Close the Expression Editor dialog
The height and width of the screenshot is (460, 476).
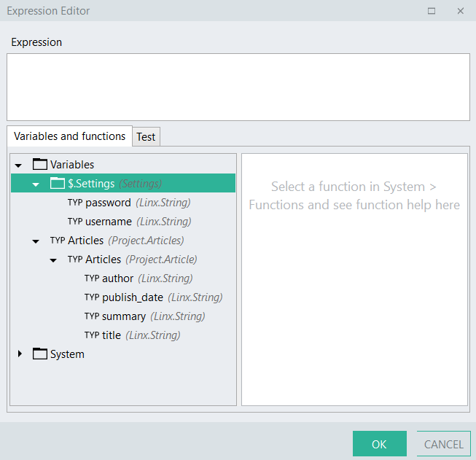click(x=460, y=11)
